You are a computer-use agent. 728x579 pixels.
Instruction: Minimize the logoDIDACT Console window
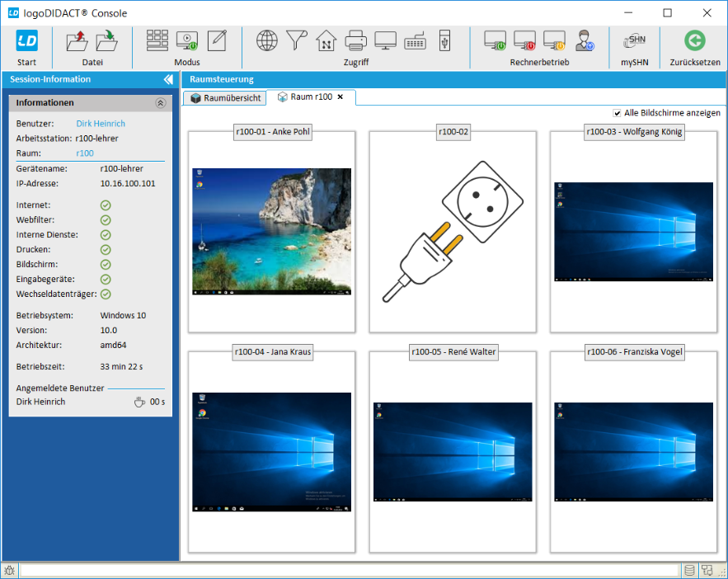pyautogui.click(x=628, y=13)
